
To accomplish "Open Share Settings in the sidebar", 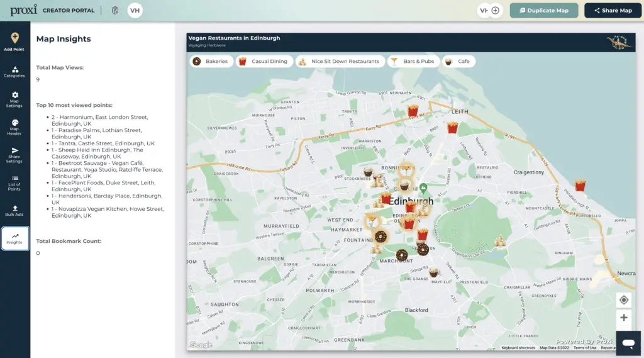I will 14,155.
